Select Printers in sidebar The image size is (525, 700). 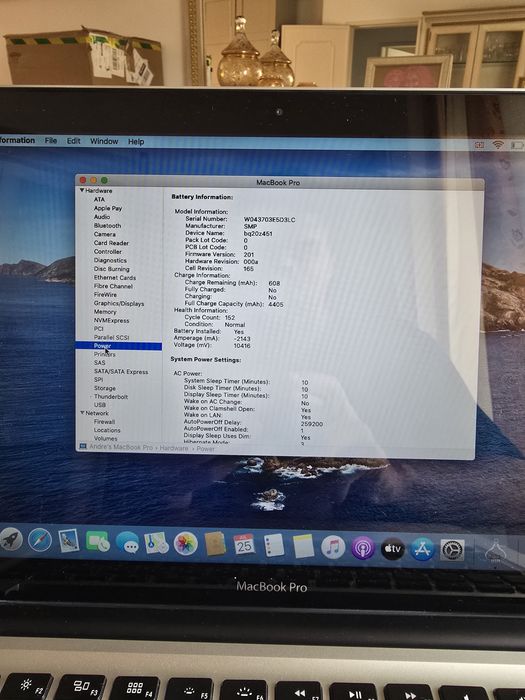104,354
